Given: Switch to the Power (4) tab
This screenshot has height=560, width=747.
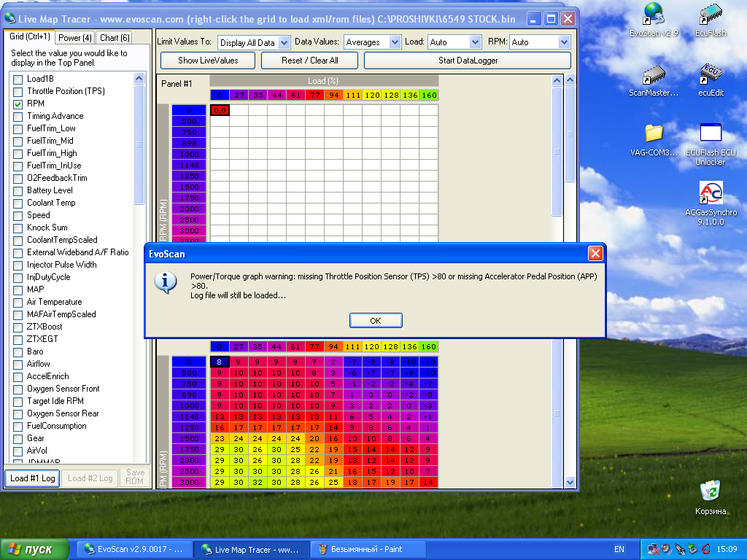Looking at the screenshot, I should pos(75,37).
